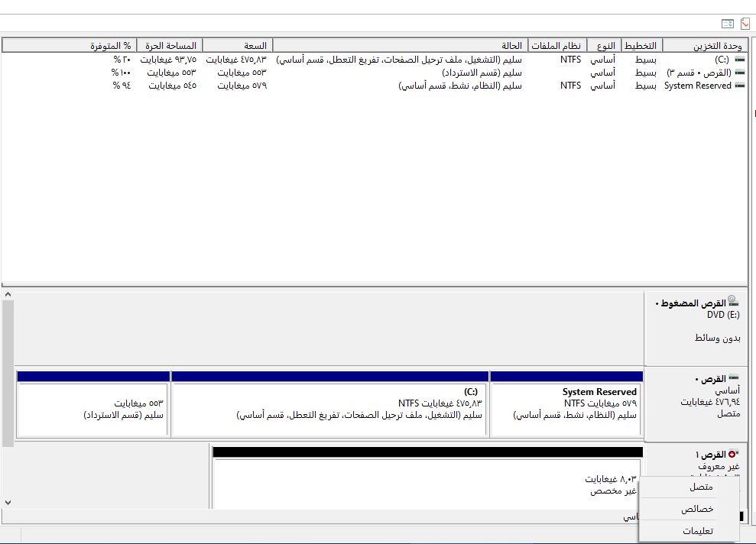Viewport: 756px width, 544px height.
Task: Sort by 'وحدة التخزين' column header
Action: (x=705, y=45)
